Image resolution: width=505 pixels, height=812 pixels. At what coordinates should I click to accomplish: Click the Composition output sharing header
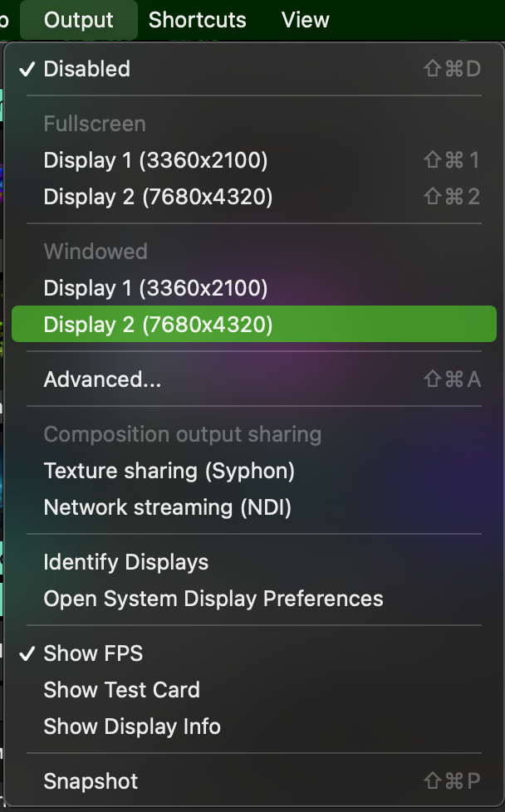coord(182,434)
